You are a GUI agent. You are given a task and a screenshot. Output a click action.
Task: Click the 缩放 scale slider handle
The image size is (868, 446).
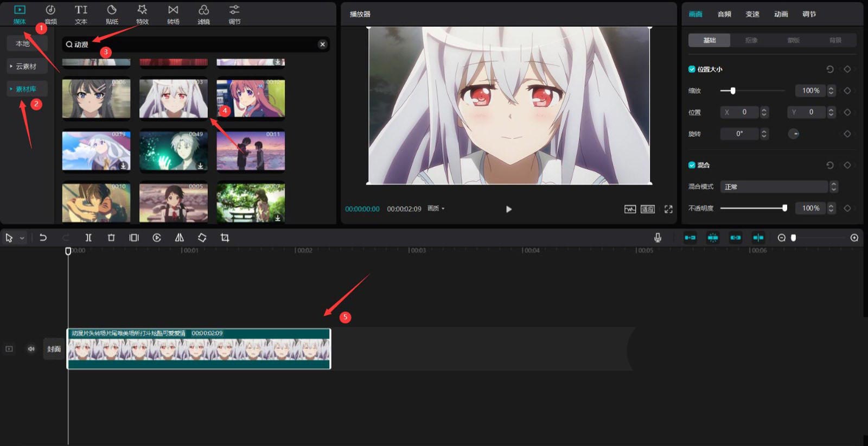click(733, 91)
